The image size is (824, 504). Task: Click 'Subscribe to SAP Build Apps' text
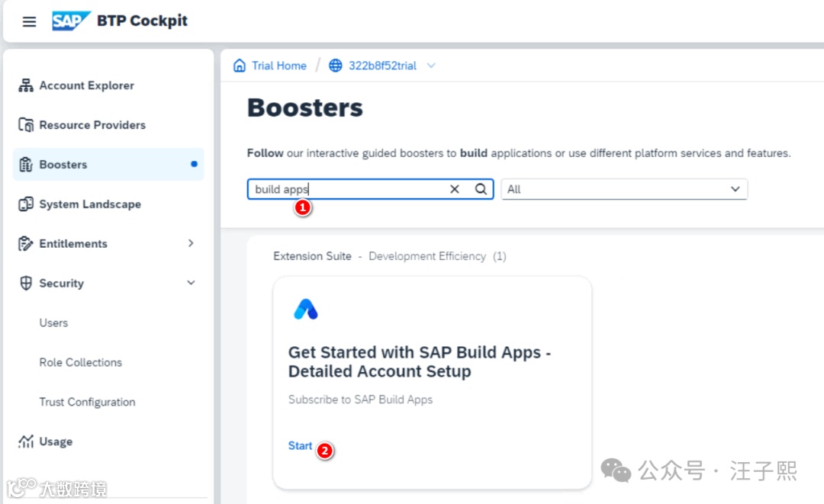(360, 400)
